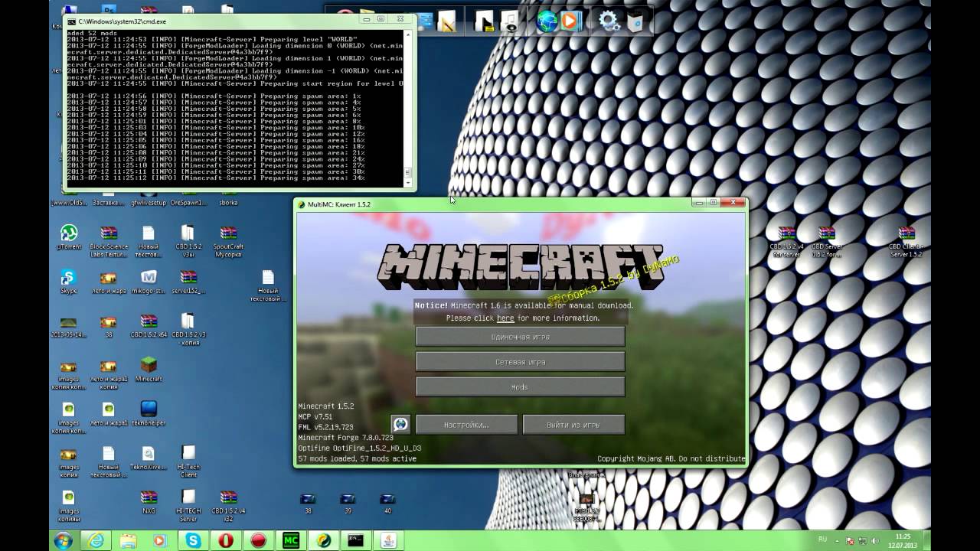
Task: Select the 'лето и жара' image icon beside Skype
Action: pos(109,282)
